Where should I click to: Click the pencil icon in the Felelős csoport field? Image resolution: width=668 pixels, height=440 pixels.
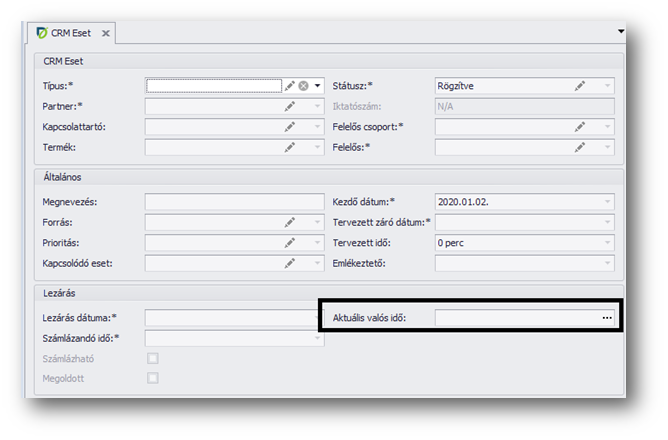[579, 127]
